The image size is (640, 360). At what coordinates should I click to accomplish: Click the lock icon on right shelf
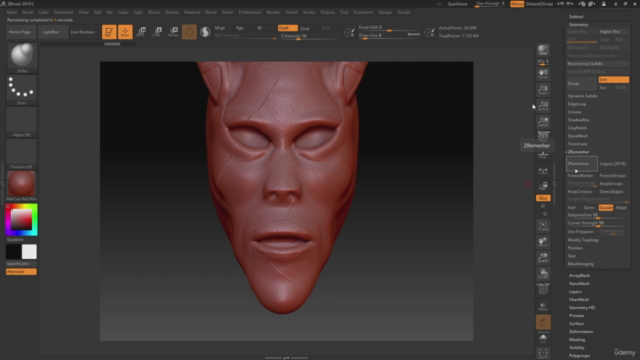click(x=543, y=186)
